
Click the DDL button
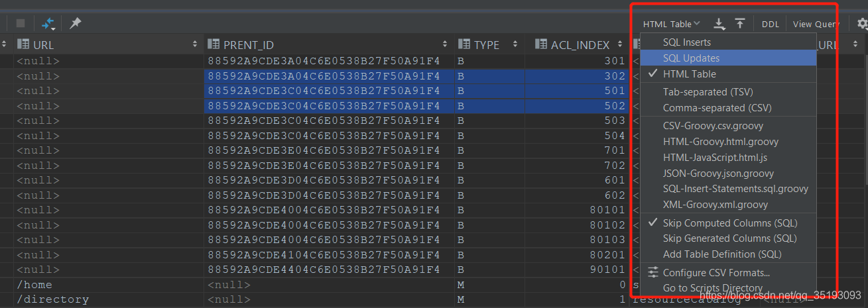coord(771,24)
